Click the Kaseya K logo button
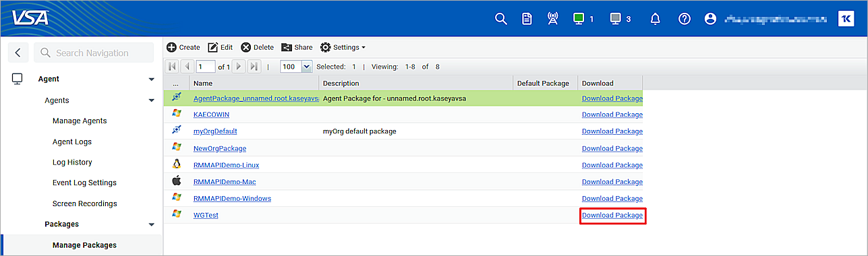868x256 pixels. pyautogui.click(x=846, y=19)
